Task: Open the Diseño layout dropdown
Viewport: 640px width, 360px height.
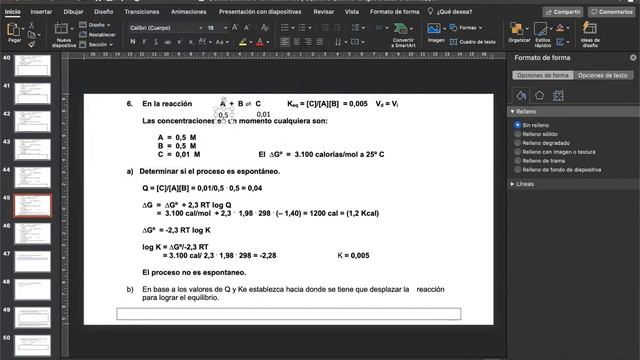Action: click(x=95, y=25)
